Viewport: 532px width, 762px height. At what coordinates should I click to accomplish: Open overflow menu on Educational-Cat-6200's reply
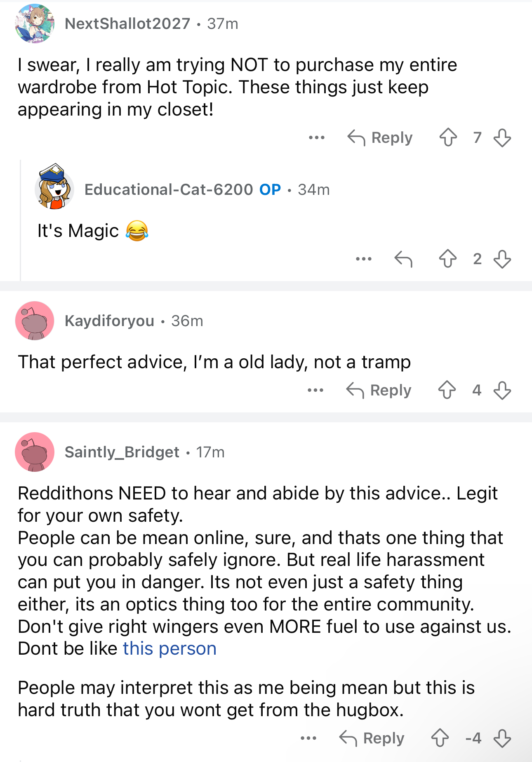[x=364, y=259]
